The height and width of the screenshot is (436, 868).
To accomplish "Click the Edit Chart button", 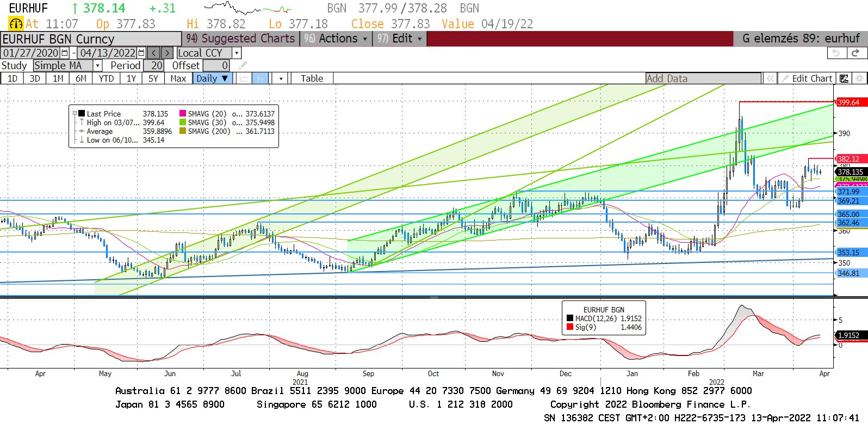I will click(807, 78).
